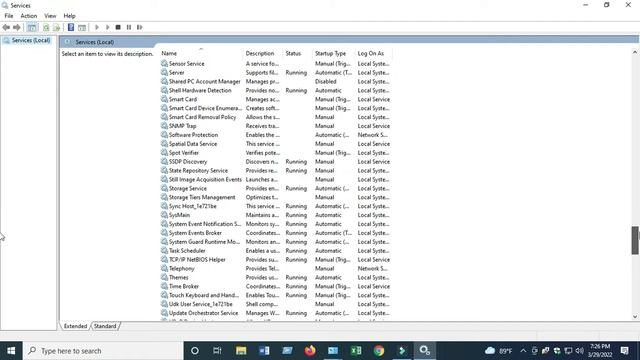Click the vertical scrollbar thumb
The width and height of the screenshot is (640, 360).
pyautogui.click(x=635, y=240)
